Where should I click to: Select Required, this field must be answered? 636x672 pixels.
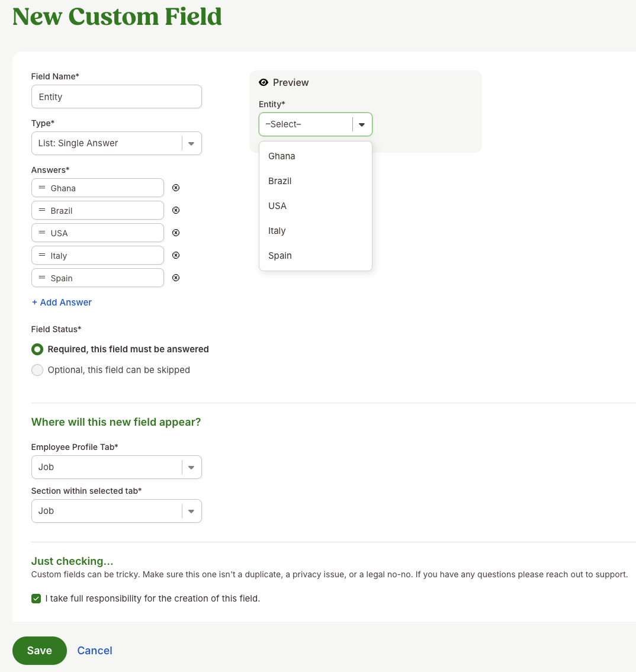point(37,349)
